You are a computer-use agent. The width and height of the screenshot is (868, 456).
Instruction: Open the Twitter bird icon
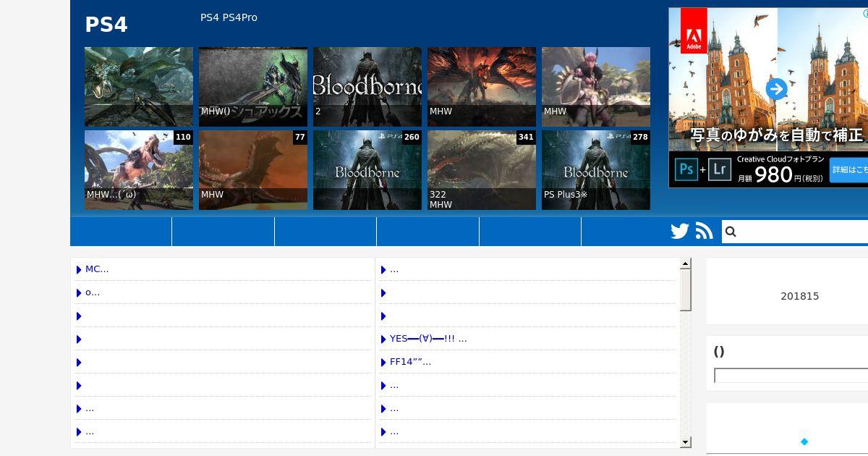(x=680, y=232)
